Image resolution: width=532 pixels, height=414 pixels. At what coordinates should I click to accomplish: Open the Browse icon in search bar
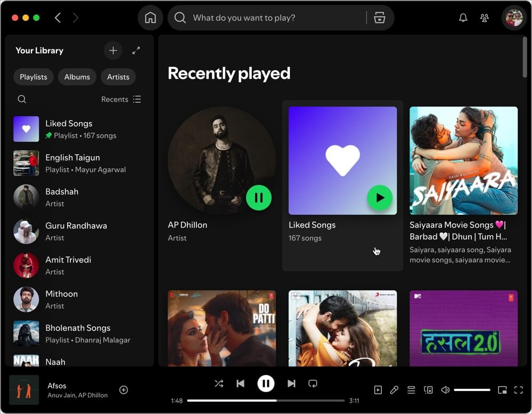(x=379, y=18)
